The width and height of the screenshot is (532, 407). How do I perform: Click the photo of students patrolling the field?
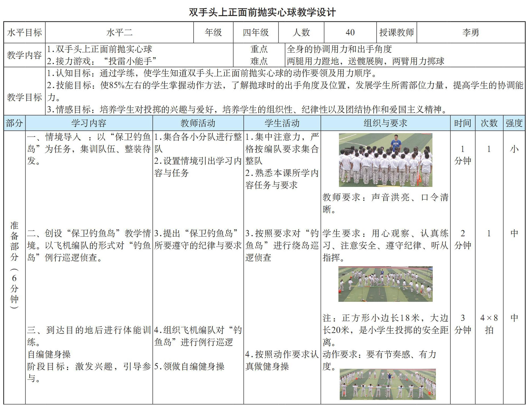385,284
